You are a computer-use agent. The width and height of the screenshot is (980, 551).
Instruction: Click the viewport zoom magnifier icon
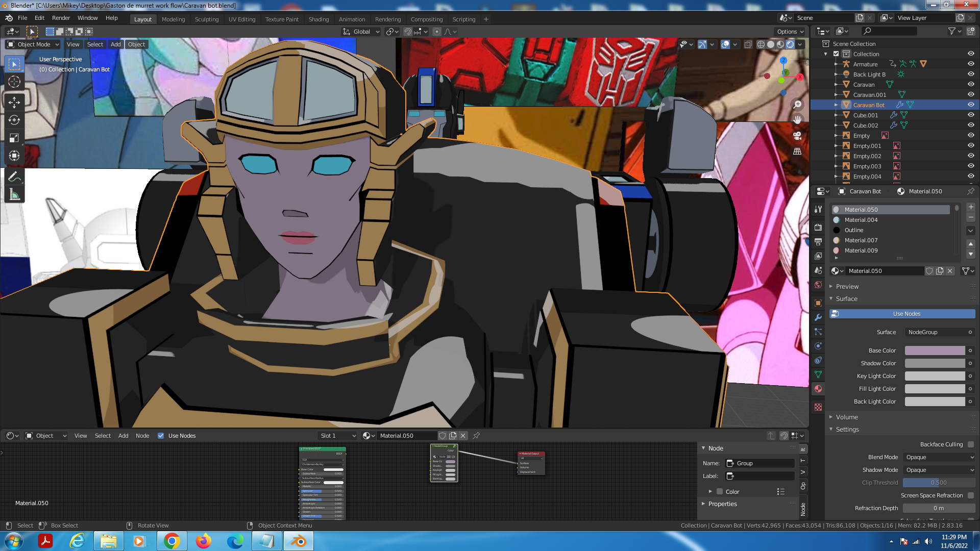coord(797,105)
